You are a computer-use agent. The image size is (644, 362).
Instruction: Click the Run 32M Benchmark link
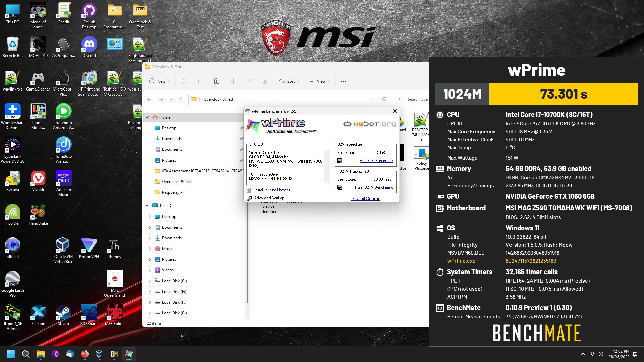click(x=376, y=161)
